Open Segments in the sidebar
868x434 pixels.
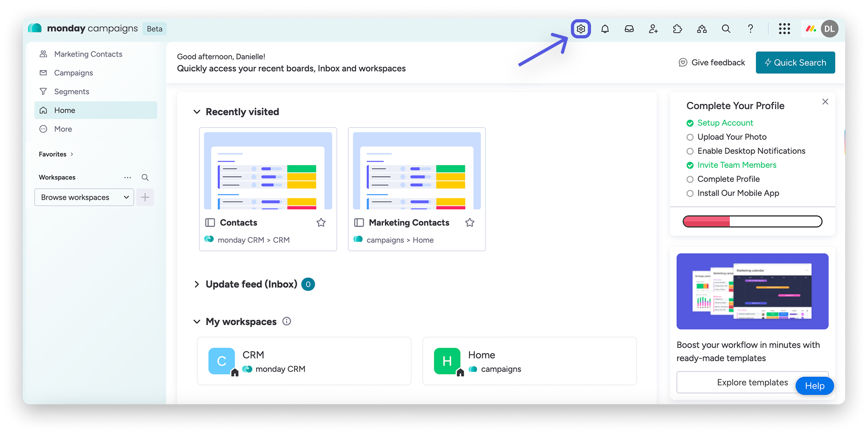96,91
